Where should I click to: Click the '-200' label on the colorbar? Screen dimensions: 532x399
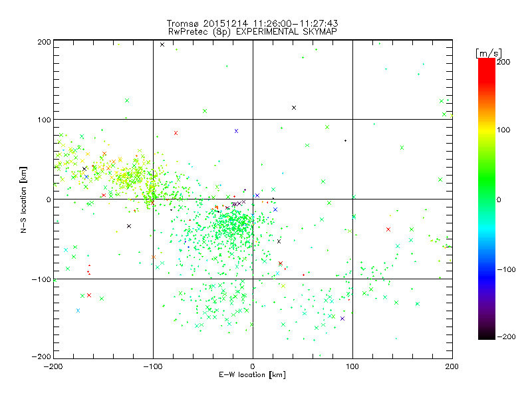[x=506, y=337]
